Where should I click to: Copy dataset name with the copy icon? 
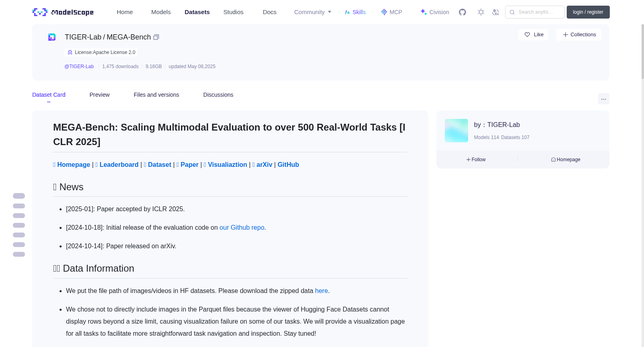[156, 37]
